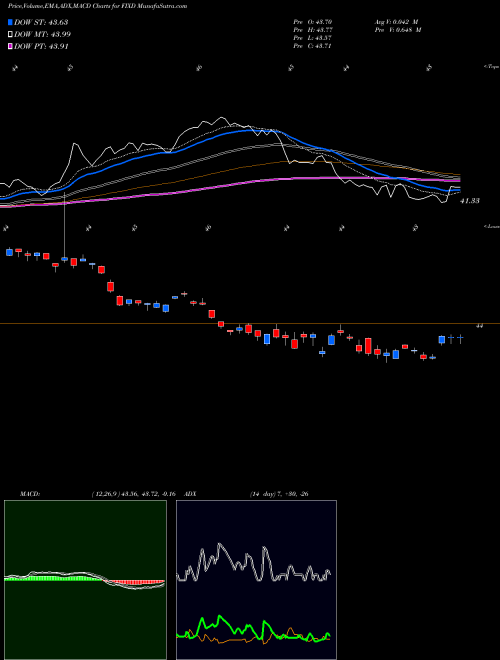Click the 44 price level label
500x660 pixels.
click(479, 325)
